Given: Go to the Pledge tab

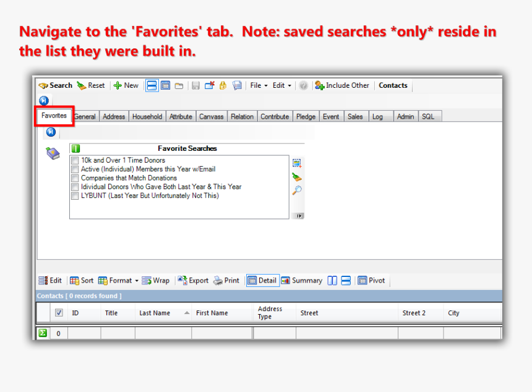Looking at the screenshot, I should [x=306, y=117].
